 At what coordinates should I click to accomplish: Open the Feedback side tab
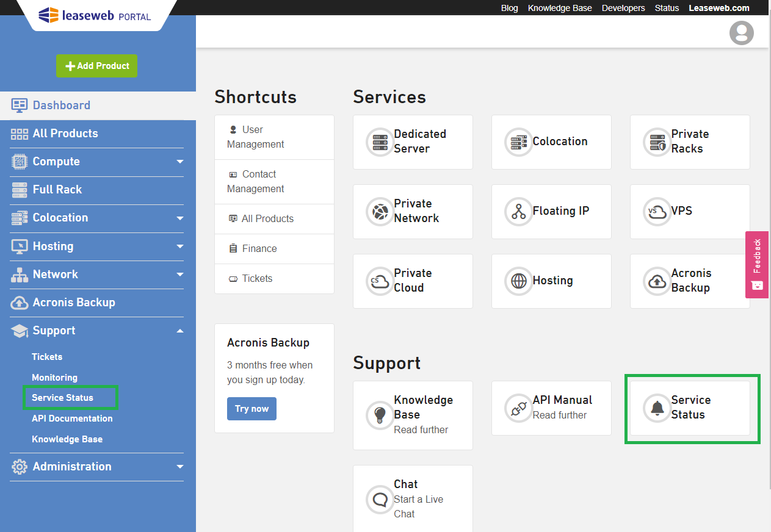tap(757, 265)
